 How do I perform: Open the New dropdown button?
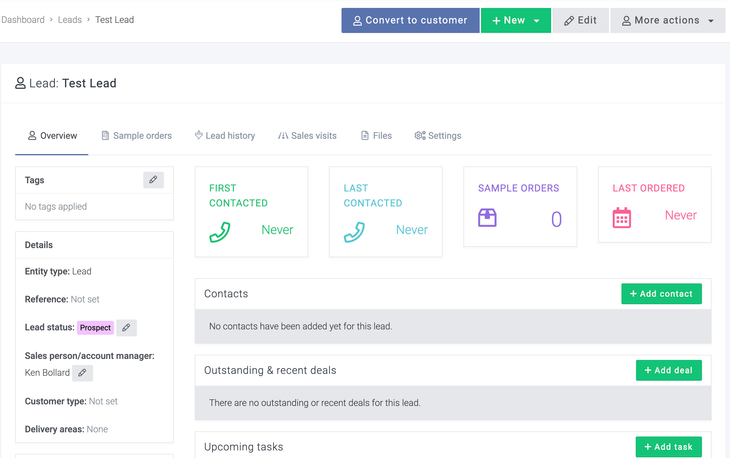point(515,20)
